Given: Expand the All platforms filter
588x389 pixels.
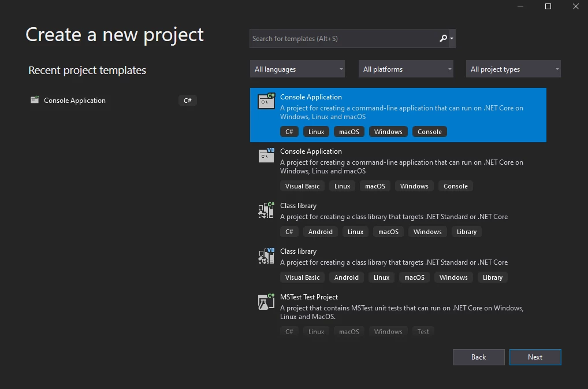Looking at the screenshot, I should coord(405,69).
